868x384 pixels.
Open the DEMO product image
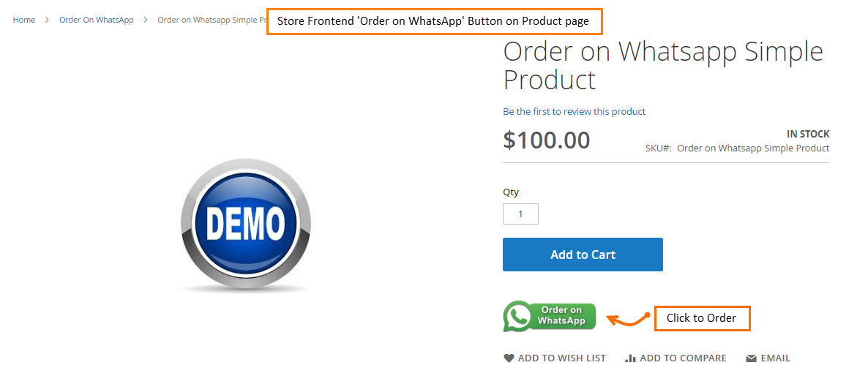(x=245, y=223)
